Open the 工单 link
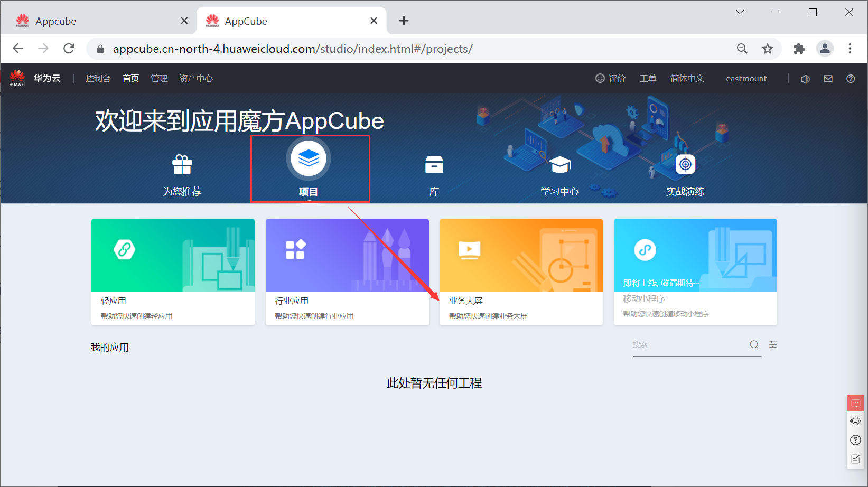This screenshot has height=487, width=868. tap(648, 79)
